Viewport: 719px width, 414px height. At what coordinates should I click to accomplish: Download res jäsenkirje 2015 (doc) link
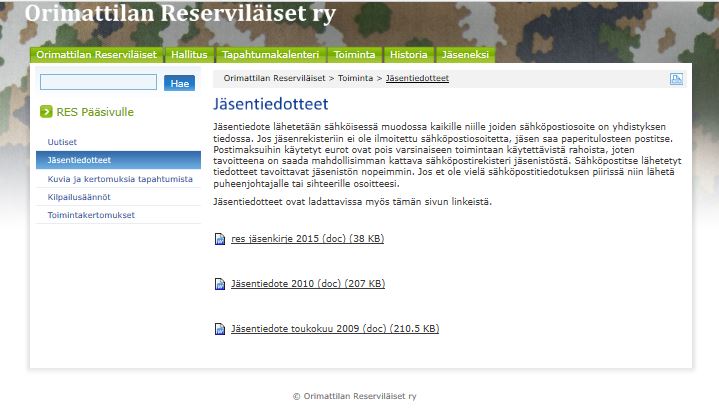tap(307, 239)
